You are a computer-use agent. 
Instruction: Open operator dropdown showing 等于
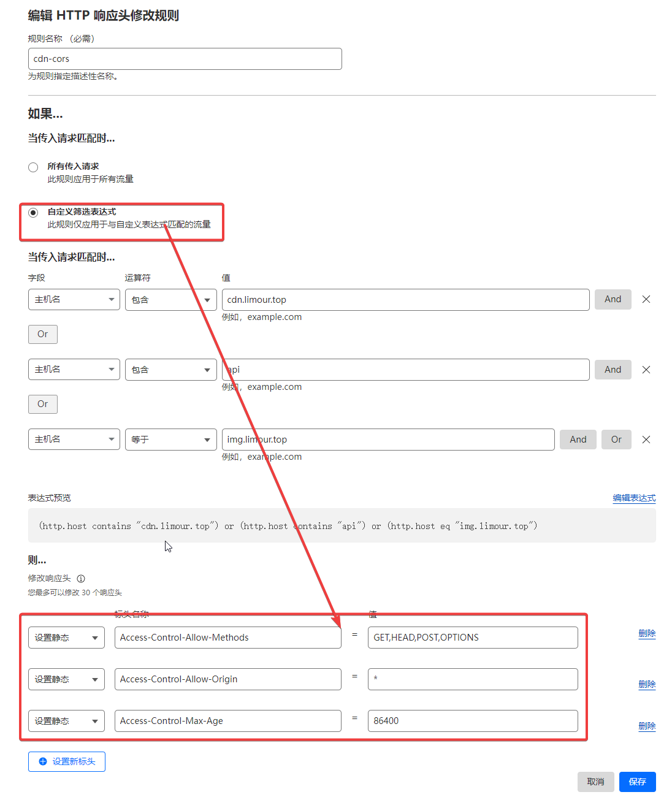(x=170, y=440)
